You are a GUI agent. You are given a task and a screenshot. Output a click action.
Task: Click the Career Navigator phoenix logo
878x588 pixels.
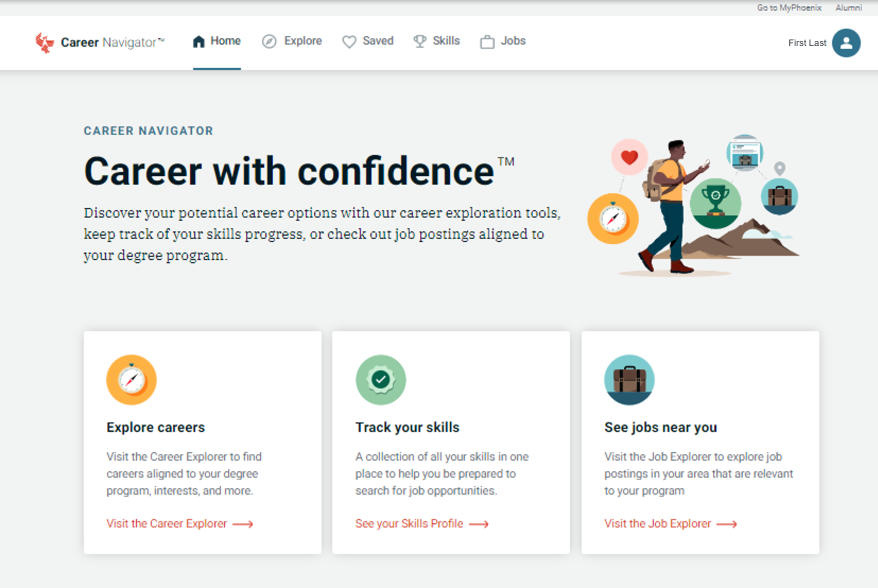pyautogui.click(x=44, y=42)
